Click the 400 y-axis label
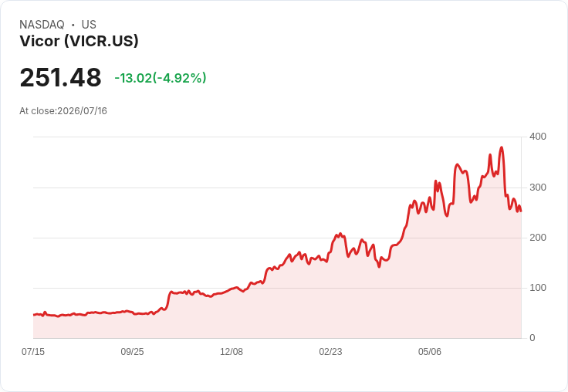 538,137
